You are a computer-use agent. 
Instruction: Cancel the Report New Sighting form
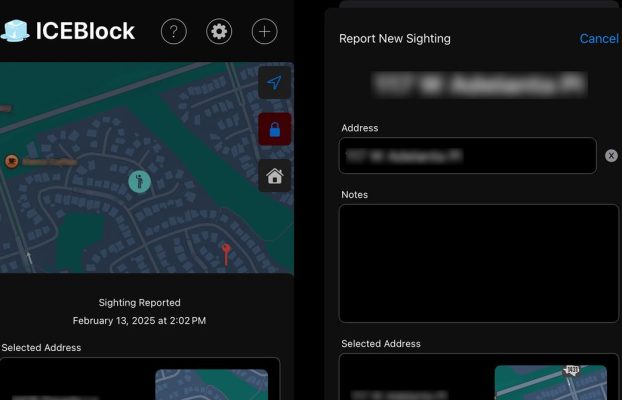[599, 38]
